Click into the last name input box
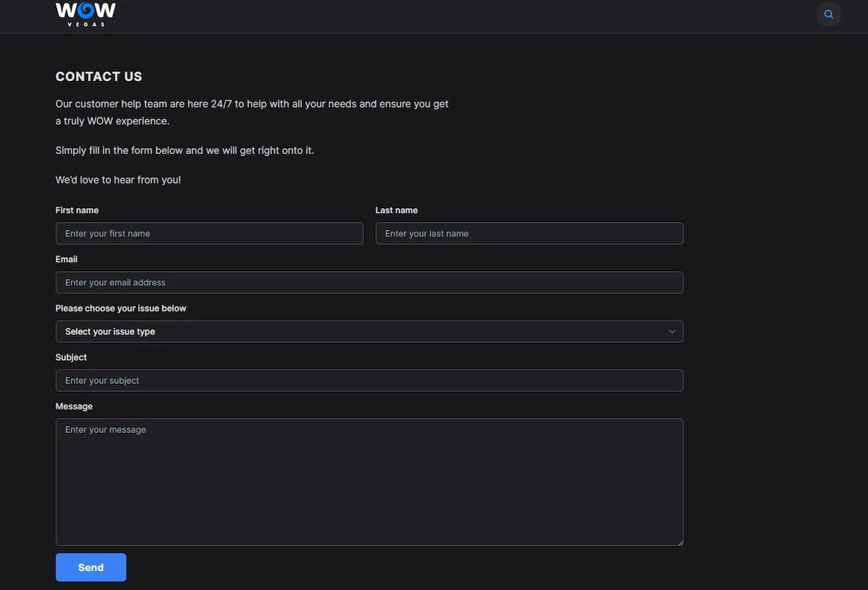Screen dimensions: 868x590 (x=529, y=234)
